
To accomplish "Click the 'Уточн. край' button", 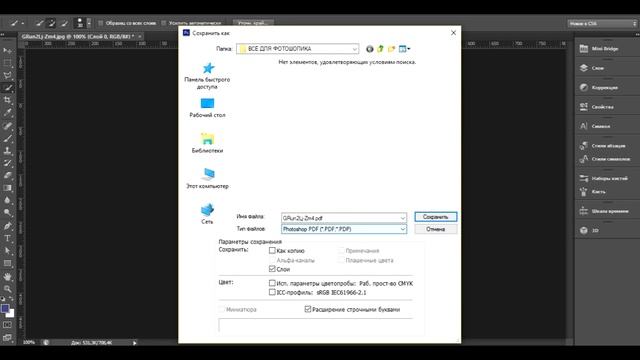I will (253, 23).
